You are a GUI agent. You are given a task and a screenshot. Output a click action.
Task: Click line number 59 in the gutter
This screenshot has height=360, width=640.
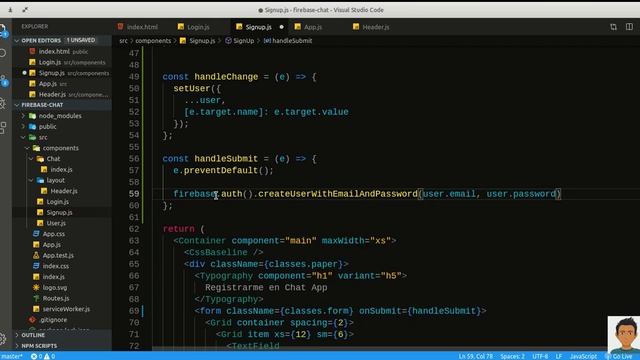pyautogui.click(x=134, y=194)
